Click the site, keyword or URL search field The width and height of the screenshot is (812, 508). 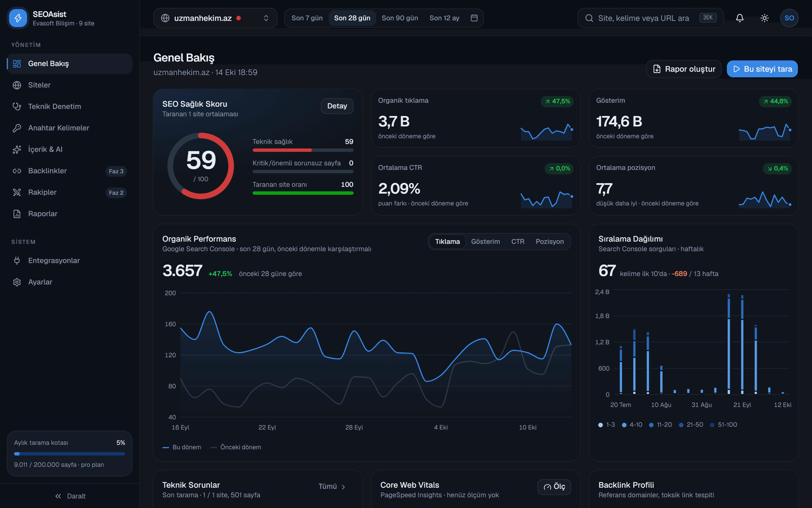pyautogui.click(x=650, y=18)
